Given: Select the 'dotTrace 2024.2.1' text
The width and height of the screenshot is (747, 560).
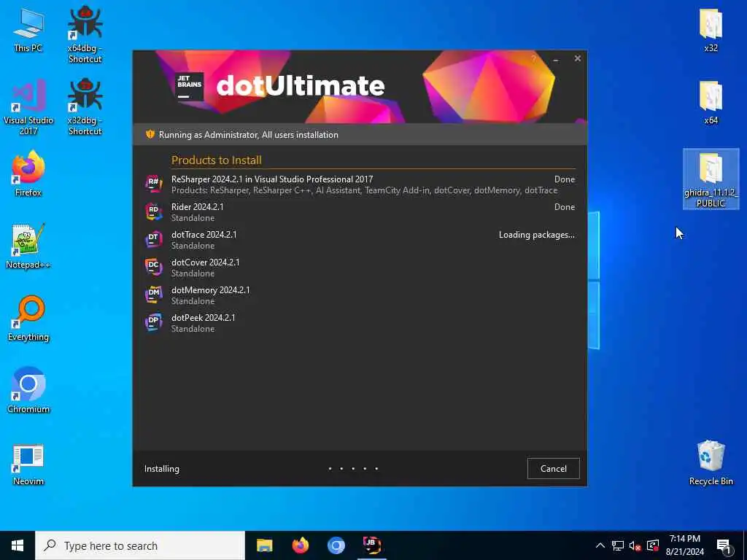Looking at the screenshot, I should coord(204,234).
